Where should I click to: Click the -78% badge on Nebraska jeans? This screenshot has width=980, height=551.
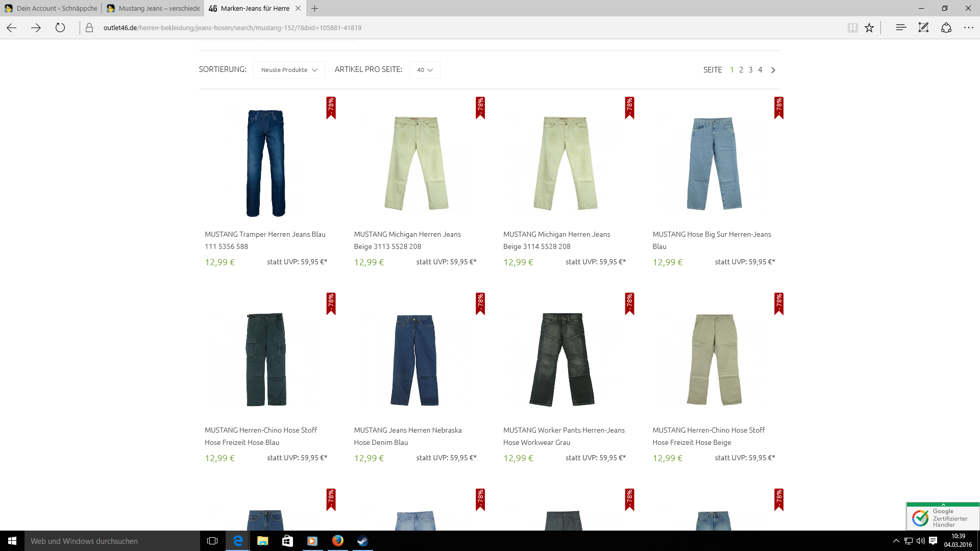point(480,304)
